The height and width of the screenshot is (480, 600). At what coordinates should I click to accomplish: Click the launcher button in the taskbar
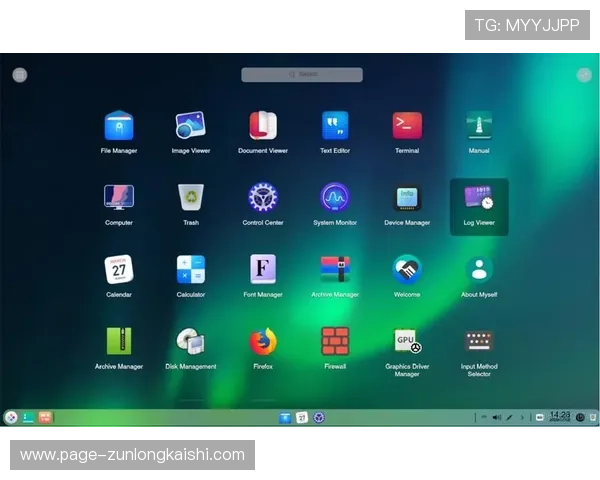pyautogui.click(x=11, y=417)
